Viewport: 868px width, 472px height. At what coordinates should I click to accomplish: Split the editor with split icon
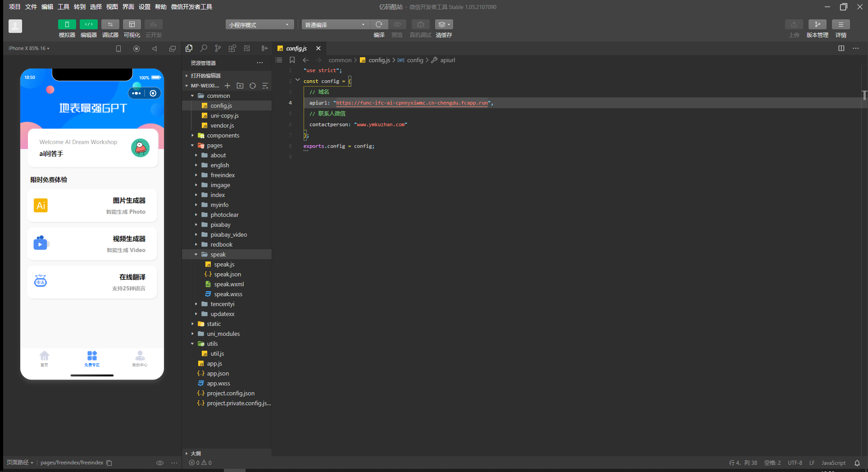pos(841,48)
